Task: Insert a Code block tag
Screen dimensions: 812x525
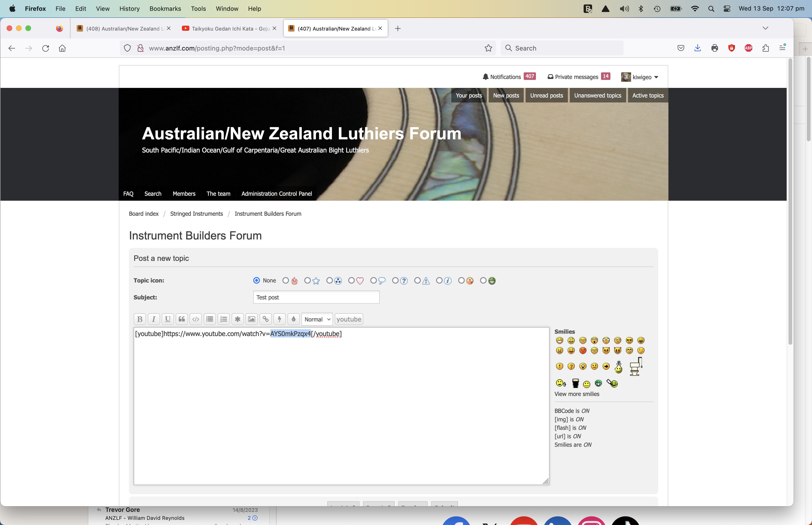Action: coord(195,319)
